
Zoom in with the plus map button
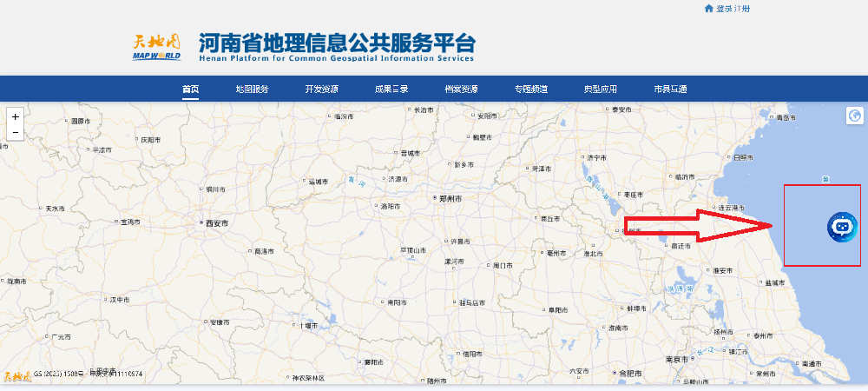[x=15, y=116]
